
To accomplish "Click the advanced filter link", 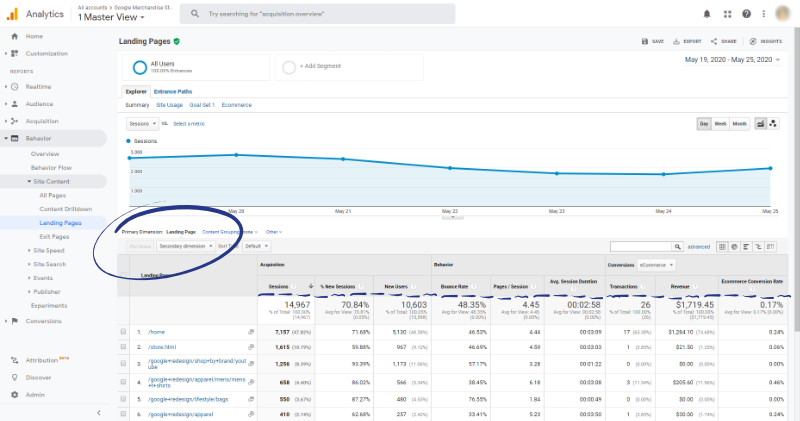I will 698,247.
